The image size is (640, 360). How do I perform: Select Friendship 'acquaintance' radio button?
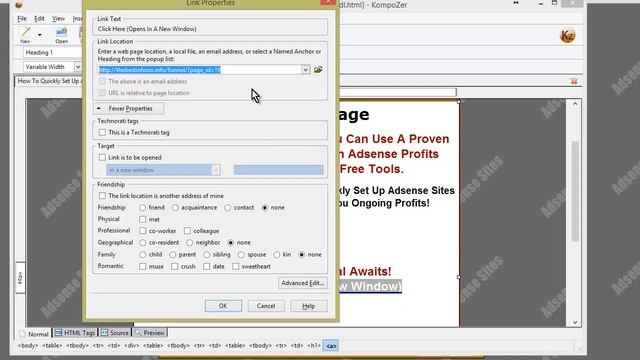175,208
